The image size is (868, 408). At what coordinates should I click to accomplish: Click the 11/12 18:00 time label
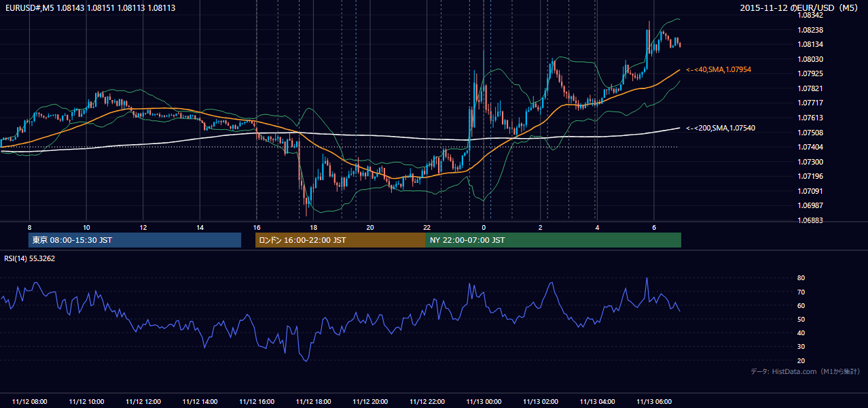(x=313, y=402)
